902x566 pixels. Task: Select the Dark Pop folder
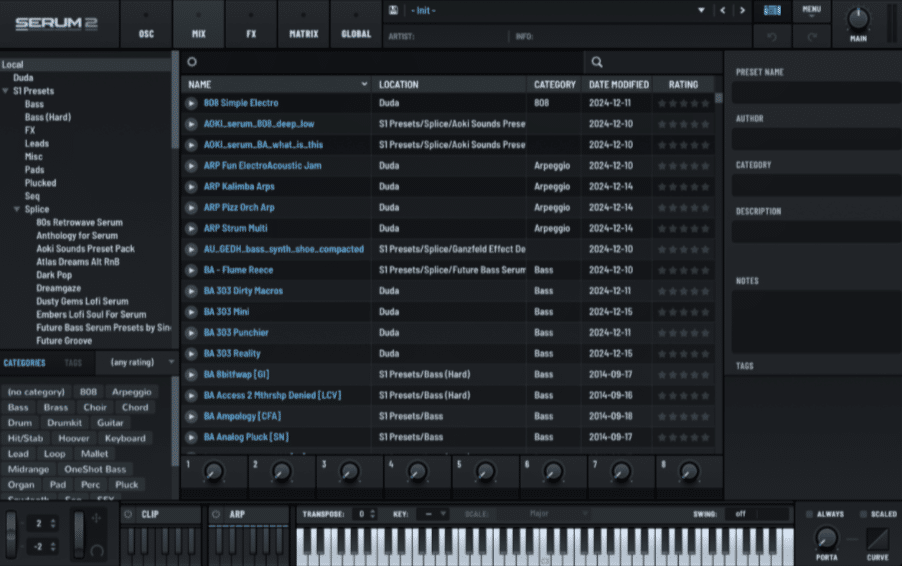pos(54,275)
